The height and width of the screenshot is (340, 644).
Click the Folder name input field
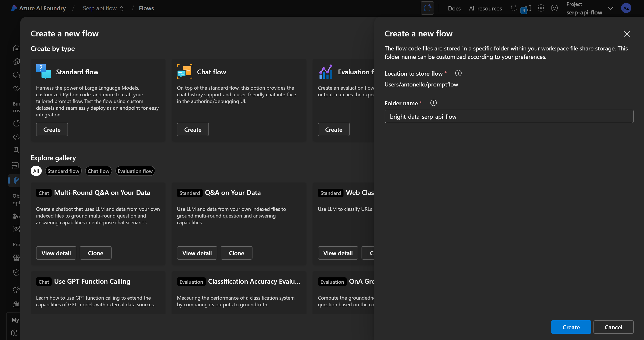[x=509, y=117]
